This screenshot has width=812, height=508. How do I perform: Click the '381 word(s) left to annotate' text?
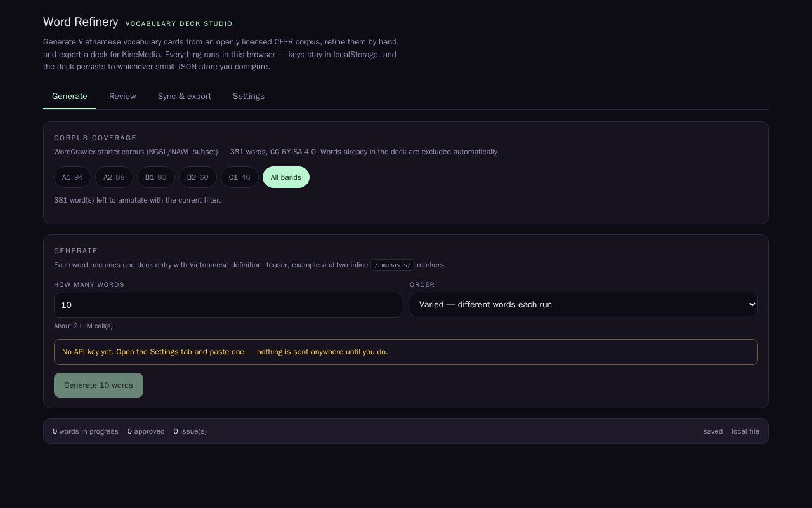(x=138, y=200)
